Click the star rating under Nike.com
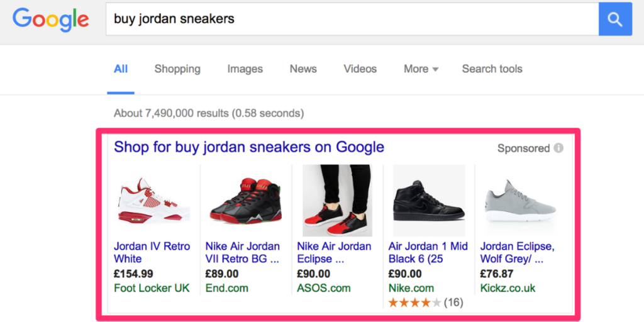Viewport: 644px width, 322px height. point(414,303)
